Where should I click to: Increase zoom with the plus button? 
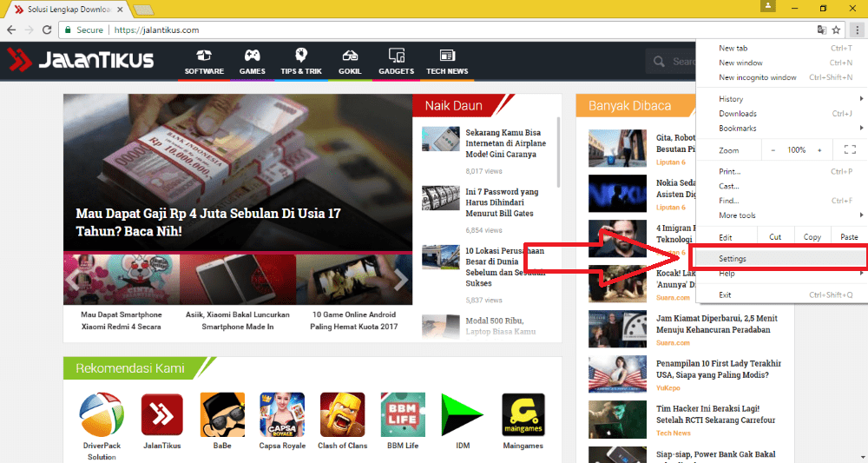[819, 150]
